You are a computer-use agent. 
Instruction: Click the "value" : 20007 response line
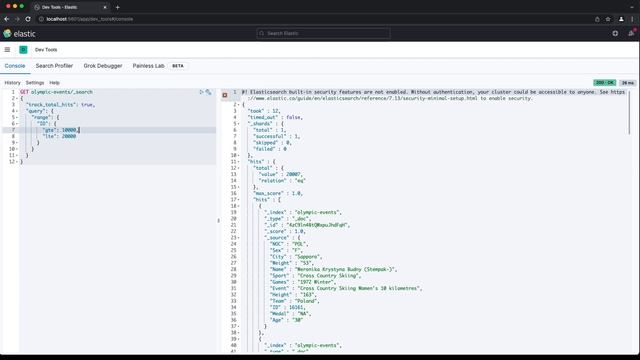(280, 174)
